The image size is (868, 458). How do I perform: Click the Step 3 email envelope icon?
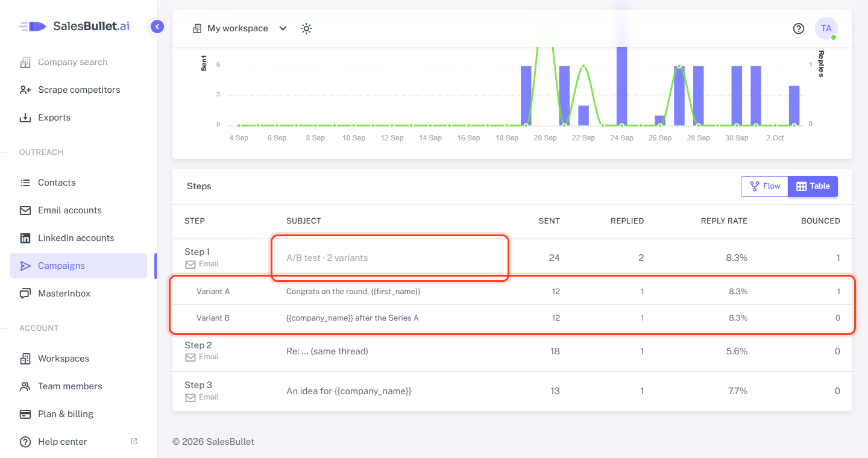click(190, 397)
